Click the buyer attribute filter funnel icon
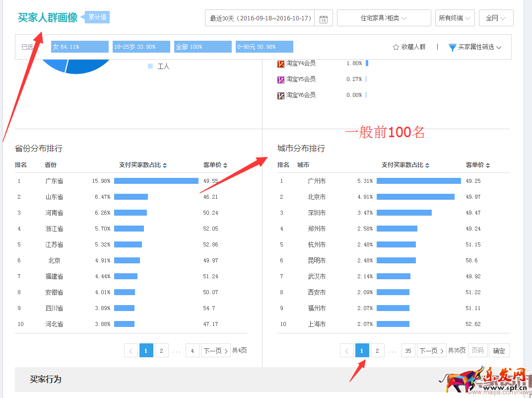 (x=452, y=47)
